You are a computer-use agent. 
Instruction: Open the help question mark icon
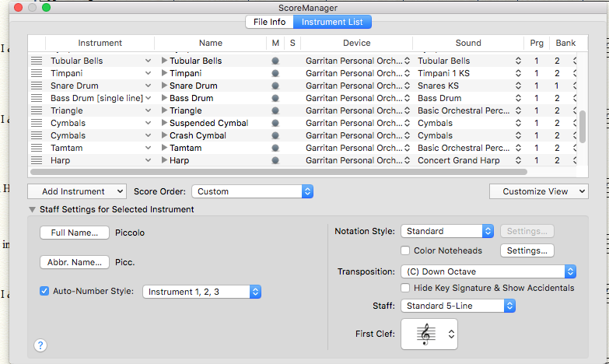click(x=40, y=345)
